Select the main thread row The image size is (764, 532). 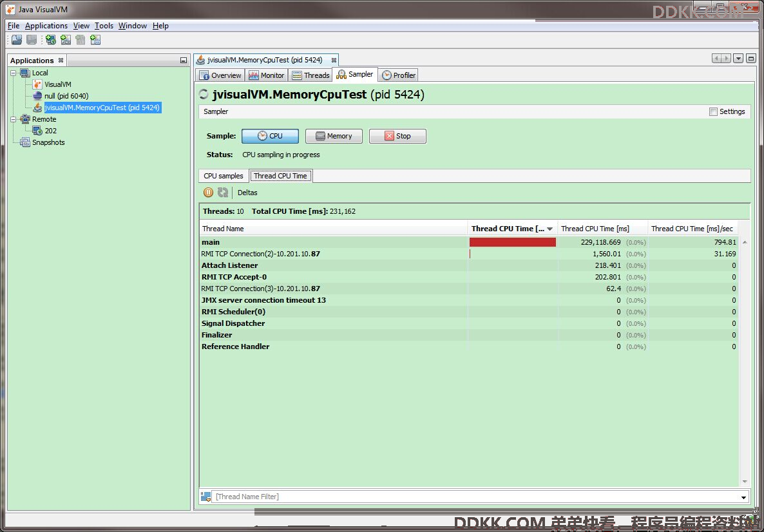point(469,242)
